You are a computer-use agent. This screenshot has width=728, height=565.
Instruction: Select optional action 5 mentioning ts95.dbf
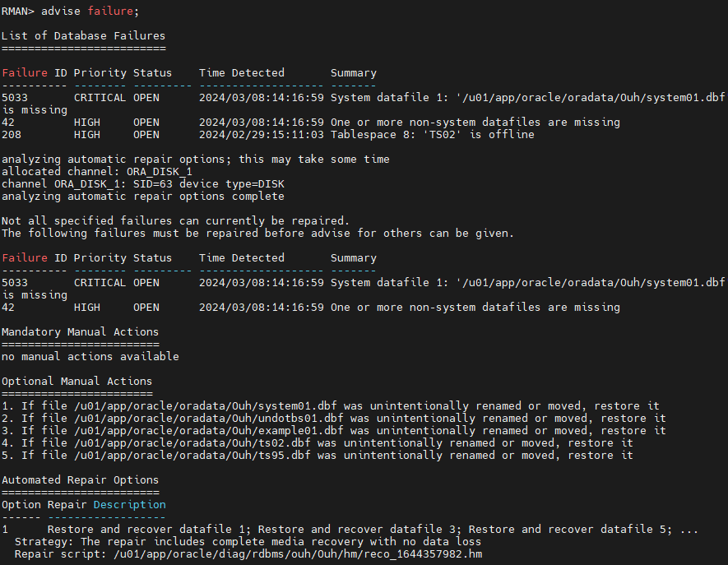coord(317,456)
